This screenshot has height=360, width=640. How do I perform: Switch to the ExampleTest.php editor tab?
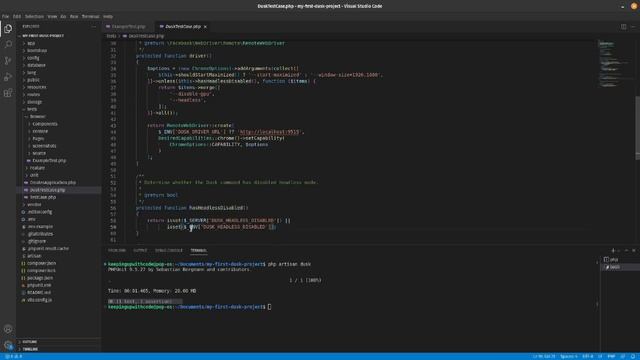pos(128,27)
